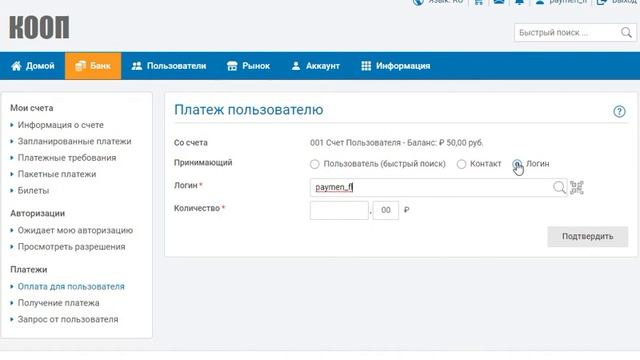Image resolution: width=640 pixels, height=360 pixels.
Task: Open Запрос от пользователя link
Action: (x=68, y=319)
